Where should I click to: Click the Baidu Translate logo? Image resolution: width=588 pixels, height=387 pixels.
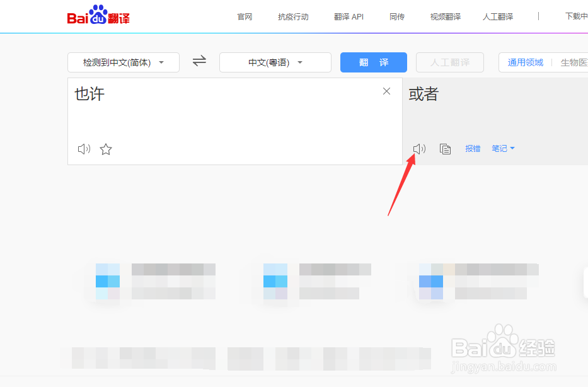99,16
